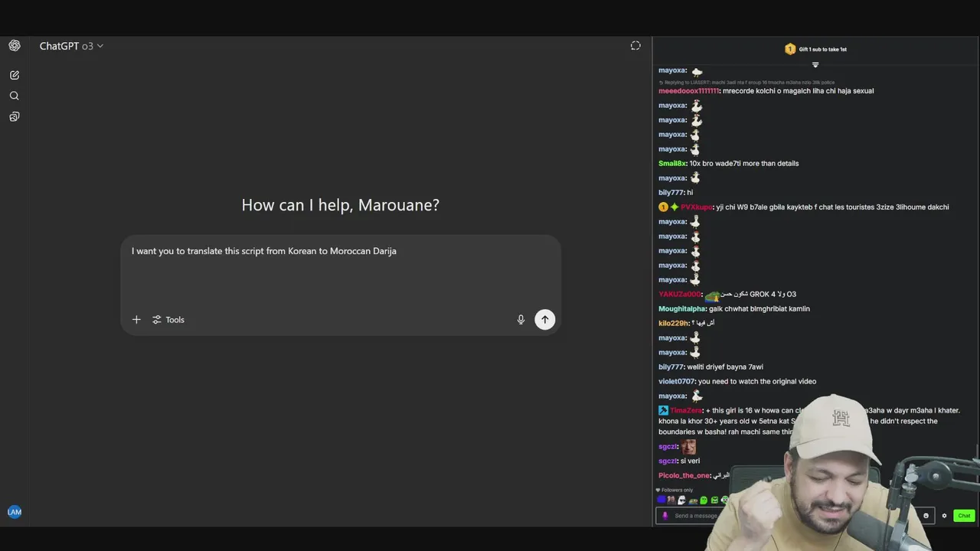Click the 'How can I help, Marouane?' heading
The width and height of the screenshot is (980, 551).
(341, 205)
